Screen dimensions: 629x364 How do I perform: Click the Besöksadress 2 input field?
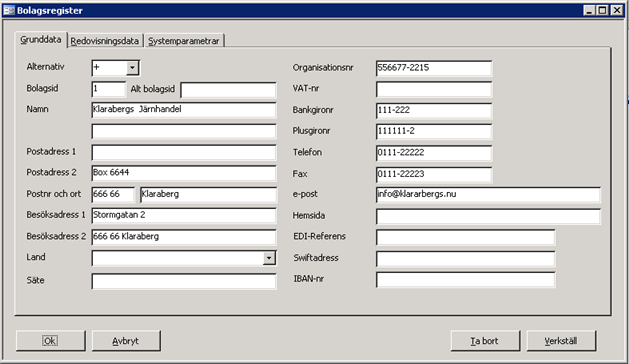[184, 237]
